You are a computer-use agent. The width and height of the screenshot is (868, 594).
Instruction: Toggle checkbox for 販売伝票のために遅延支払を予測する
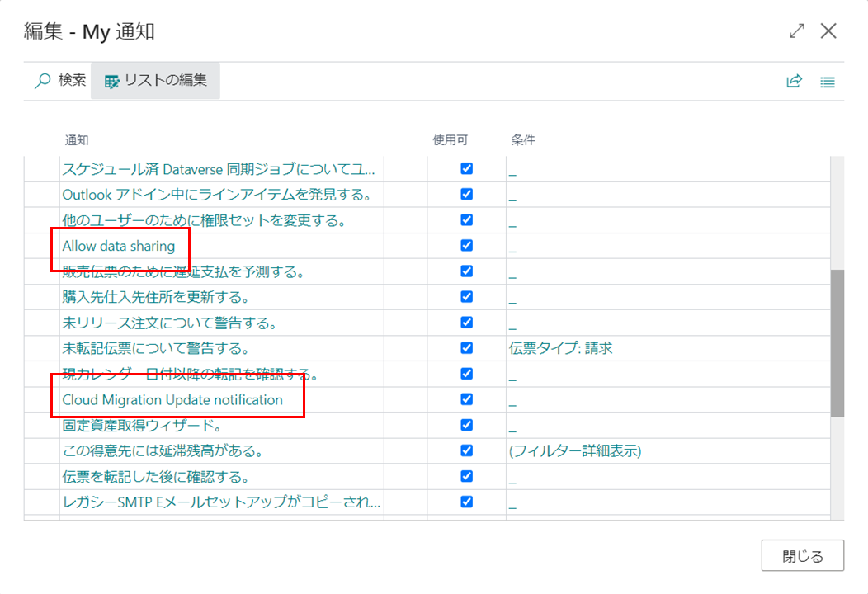(467, 271)
